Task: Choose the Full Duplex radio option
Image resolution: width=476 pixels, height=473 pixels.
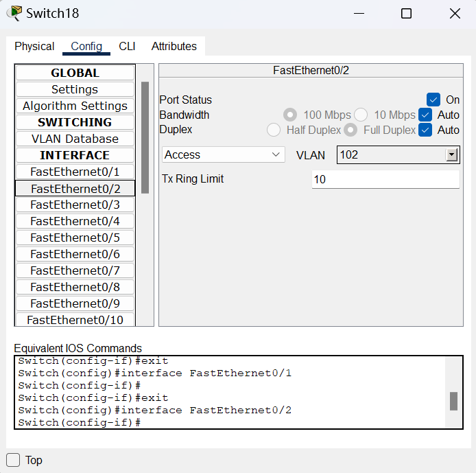Action: (350, 130)
